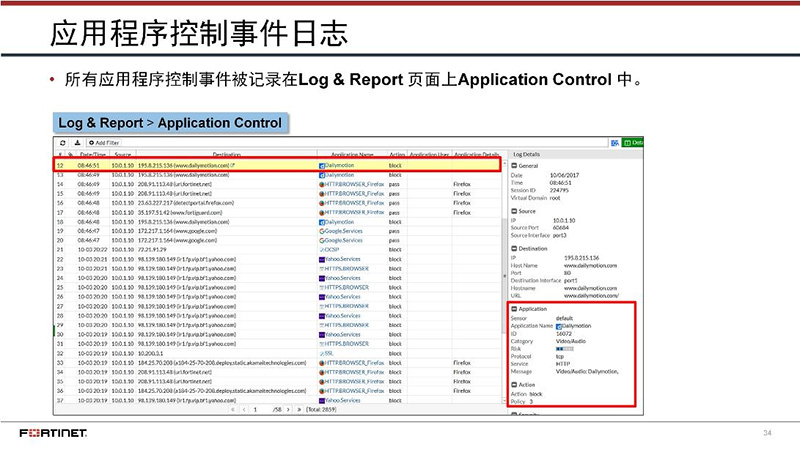Viewport: 800px width, 450px height.
Task: Click the HTTPS.BROWSER icon in row 23
Action: tap(322, 269)
